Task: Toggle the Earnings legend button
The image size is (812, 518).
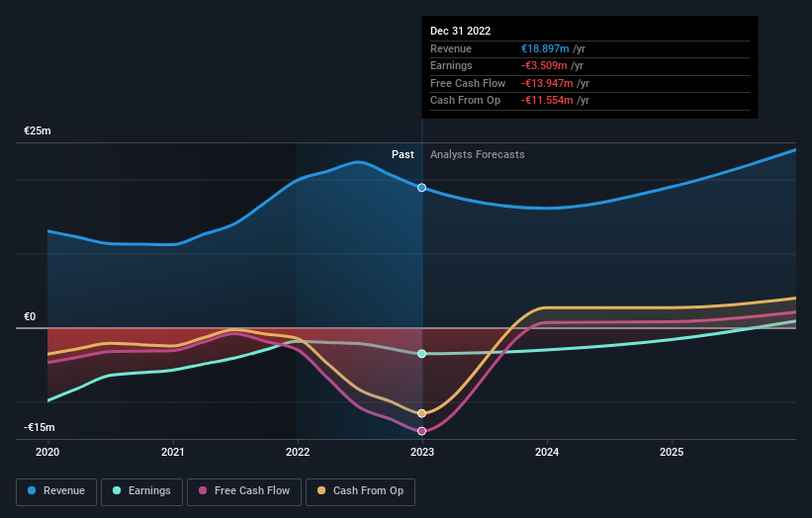Action: coord(141,491)
